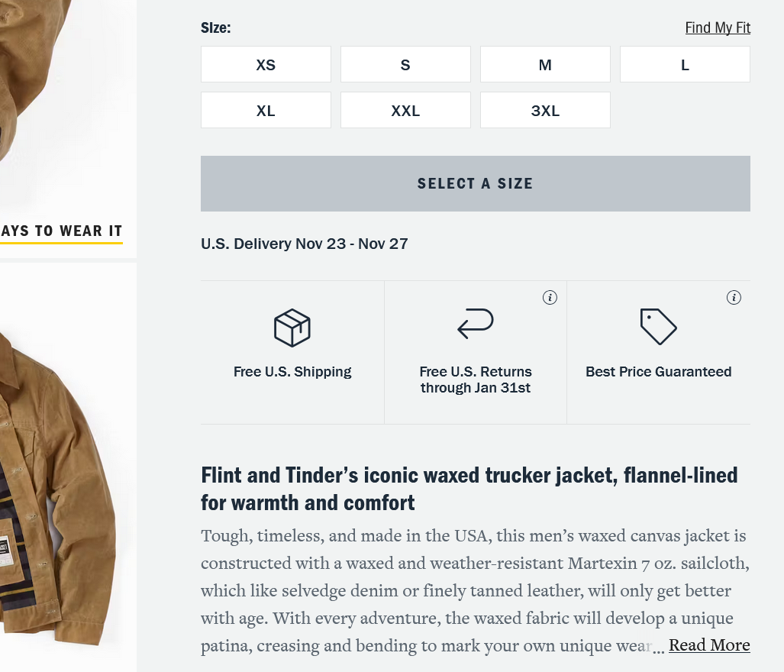Click the Free Returns arrow icon

pyautogui.click(x=476, y=323)
